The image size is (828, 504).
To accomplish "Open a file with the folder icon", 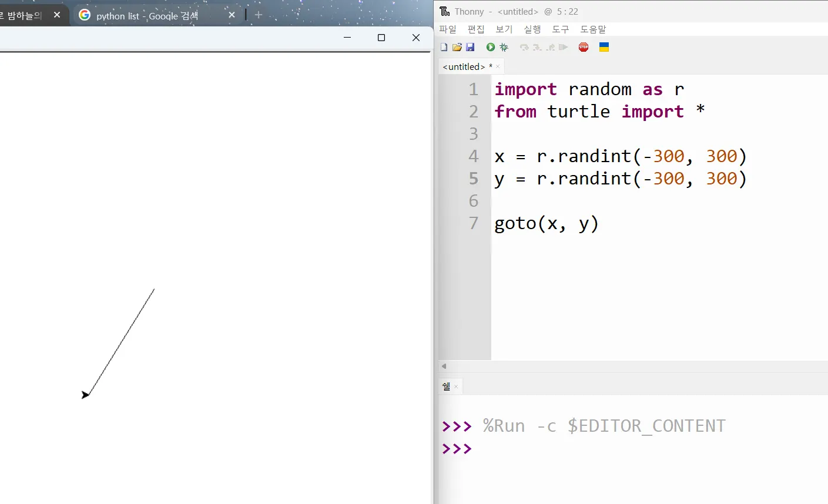I will [x=457, y=47].
